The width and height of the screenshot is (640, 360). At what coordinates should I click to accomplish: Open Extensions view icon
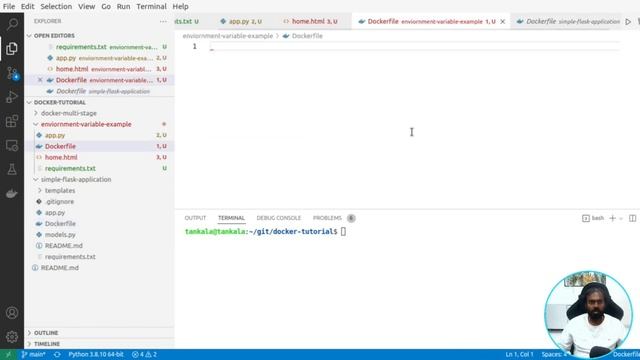(12, 121)
